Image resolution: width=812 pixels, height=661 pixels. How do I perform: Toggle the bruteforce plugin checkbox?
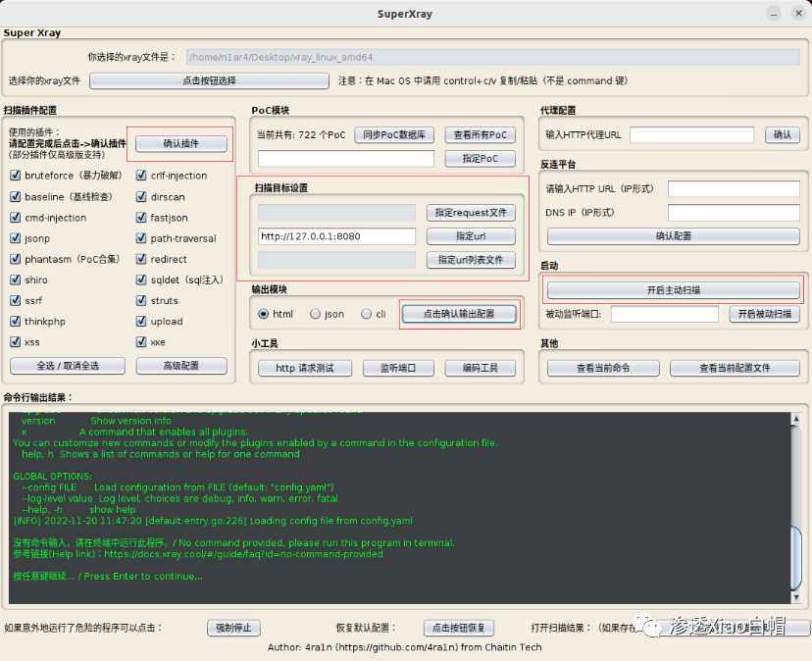pos(15,176)
